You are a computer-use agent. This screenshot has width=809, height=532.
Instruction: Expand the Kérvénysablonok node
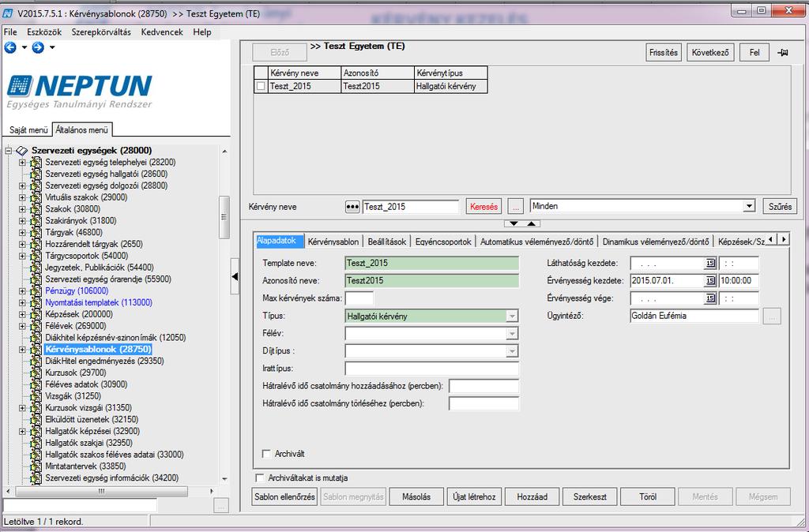22,350
